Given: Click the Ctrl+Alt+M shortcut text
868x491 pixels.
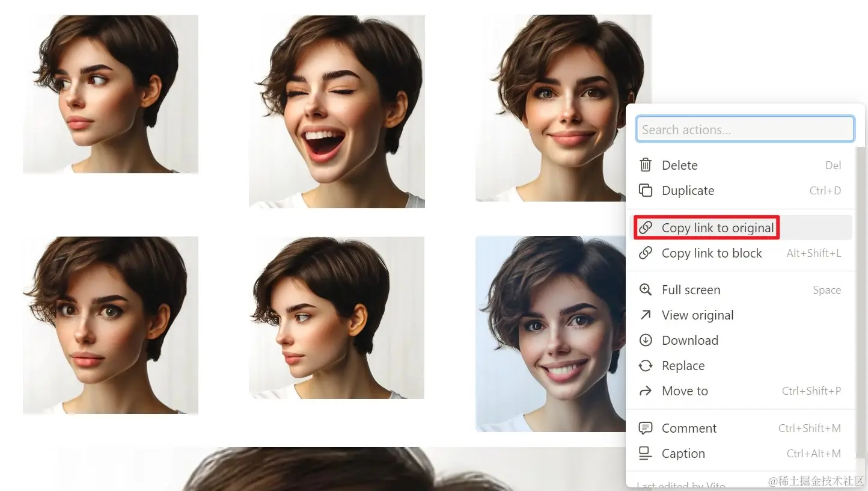Looking at the screenshot, I should 814,453.
